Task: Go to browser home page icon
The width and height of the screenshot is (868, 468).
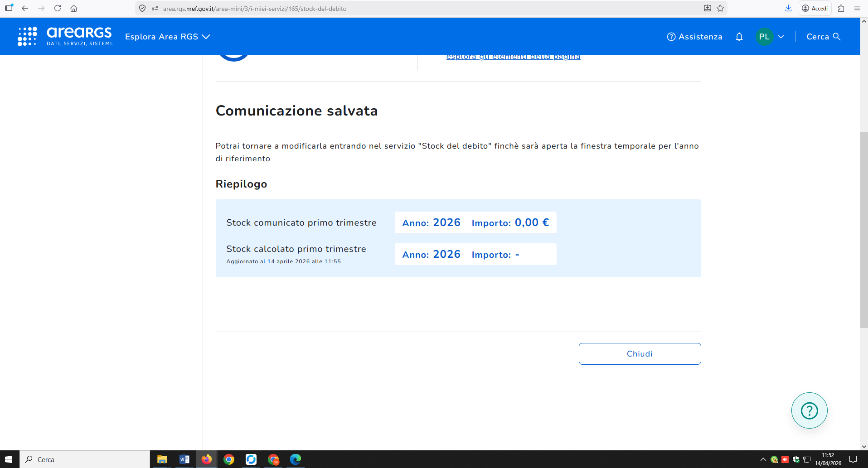Action: click(x=74, y=8)
